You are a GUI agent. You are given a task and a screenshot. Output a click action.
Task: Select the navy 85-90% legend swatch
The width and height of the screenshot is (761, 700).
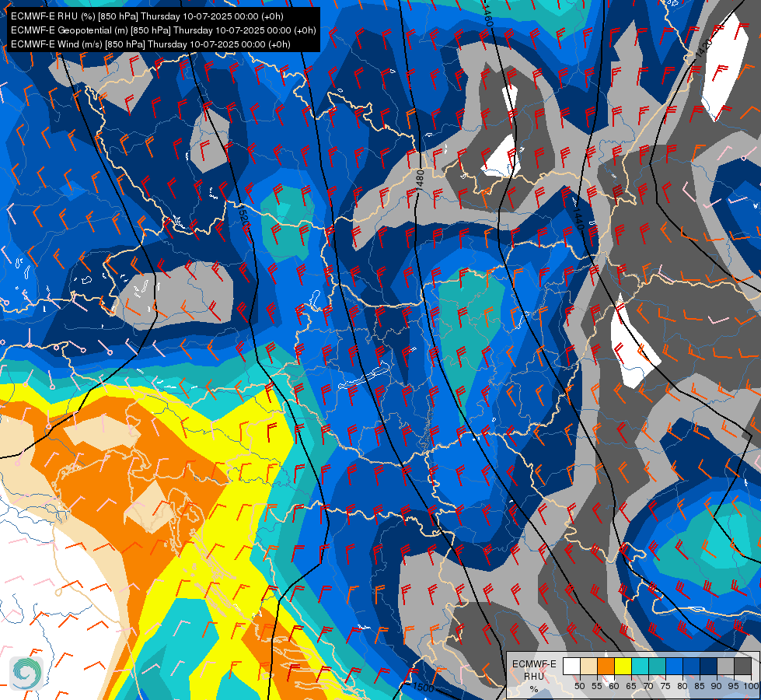tap(709, 666)
